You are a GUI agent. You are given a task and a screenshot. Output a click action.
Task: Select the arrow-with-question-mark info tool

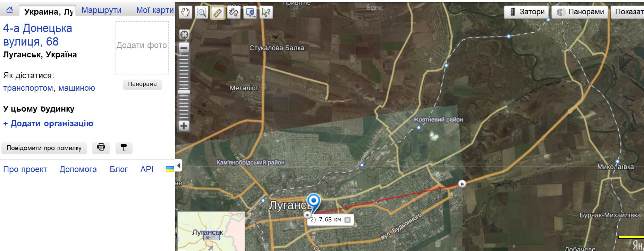(266, 13)
